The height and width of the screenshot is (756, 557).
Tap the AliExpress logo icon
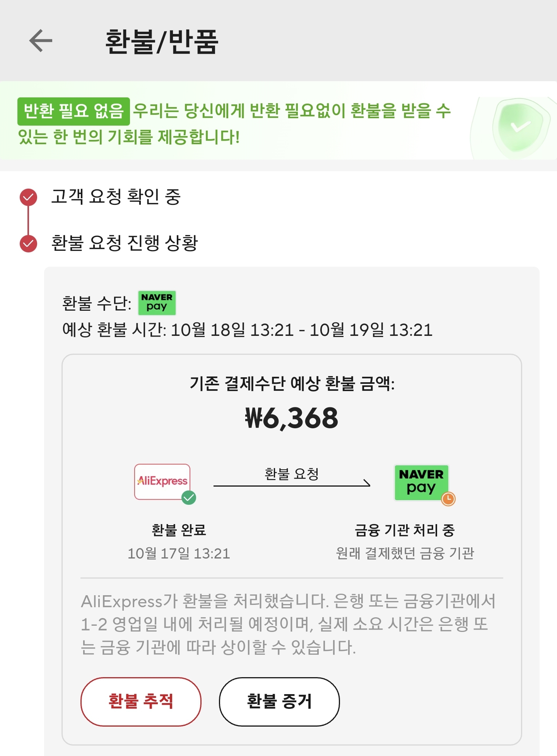(x=162, y=481)
